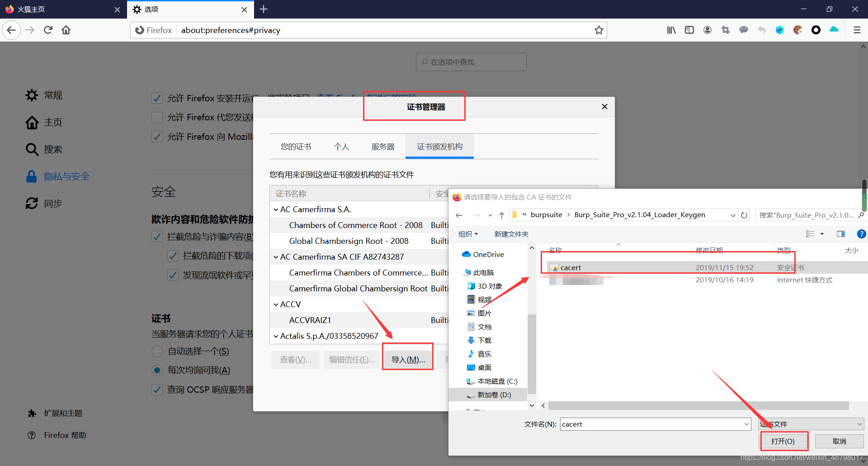Screen dimensions: 868x466
Task: Click the black circle extension icon
Action: click(x=816, y=30)
